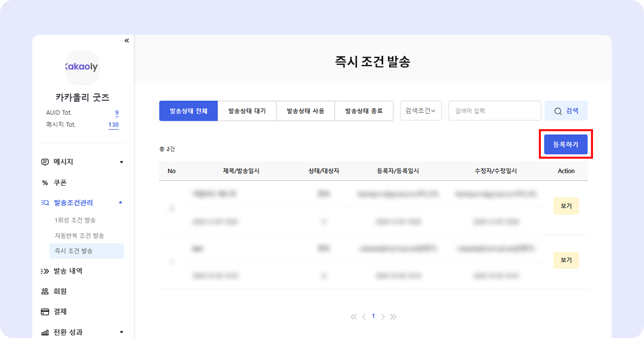Select the 발송상태 대기 filter tab
The height and width of the screenshot is (338, 644).
point(247,111)
